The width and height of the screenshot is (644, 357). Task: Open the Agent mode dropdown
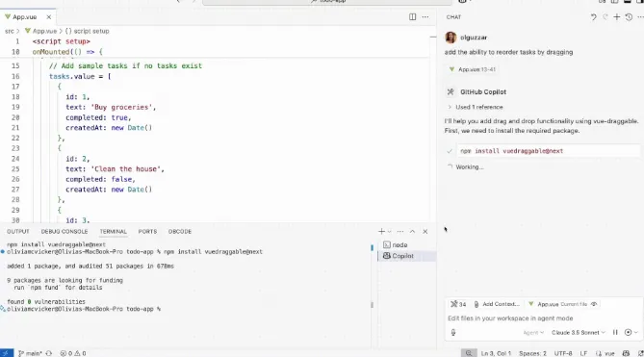[533, 333]
